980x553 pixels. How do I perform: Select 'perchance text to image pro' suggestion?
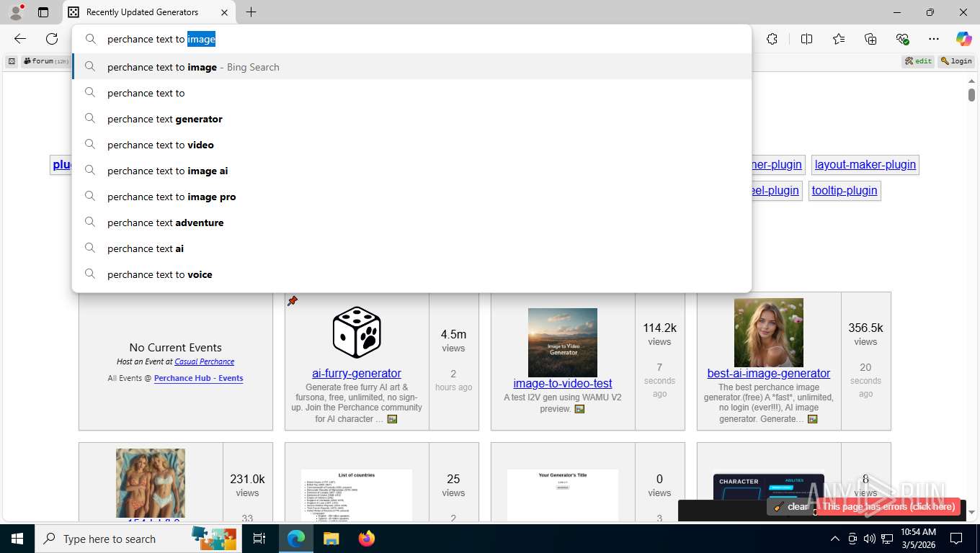pyautogui.click(x=411, y=197)
